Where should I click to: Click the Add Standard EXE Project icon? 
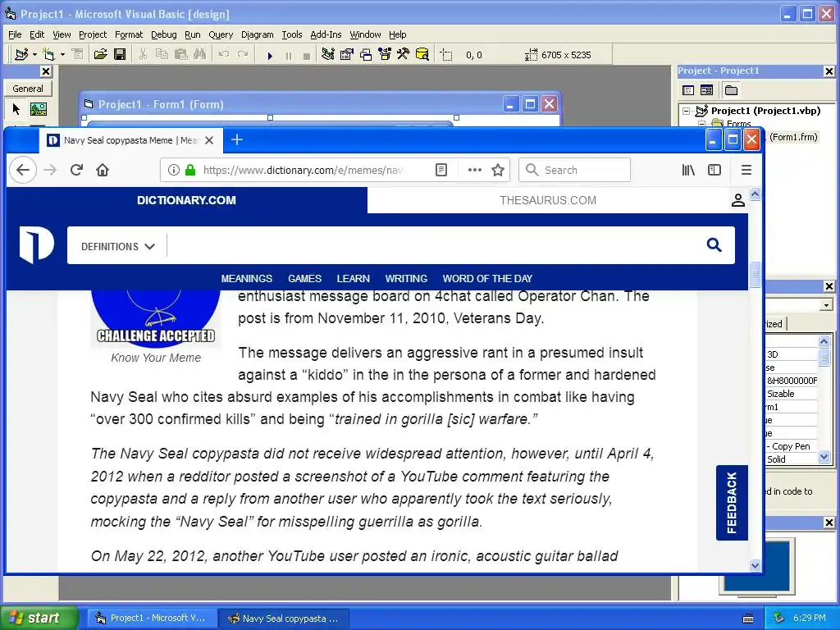click(x=21, y=55)
